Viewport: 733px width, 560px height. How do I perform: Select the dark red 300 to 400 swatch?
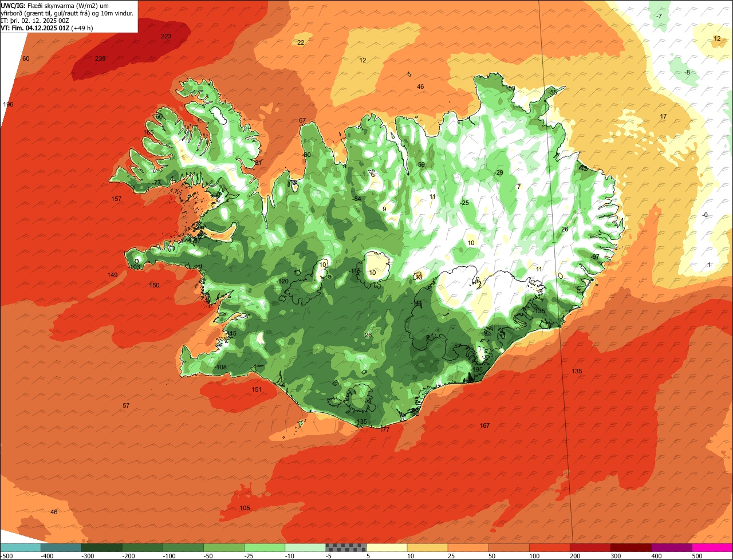tap(630, 548)
